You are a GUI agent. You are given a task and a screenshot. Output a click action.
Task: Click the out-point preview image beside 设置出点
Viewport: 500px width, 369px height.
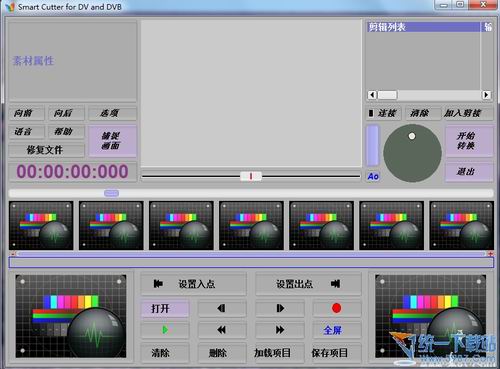tap(430, 316)
